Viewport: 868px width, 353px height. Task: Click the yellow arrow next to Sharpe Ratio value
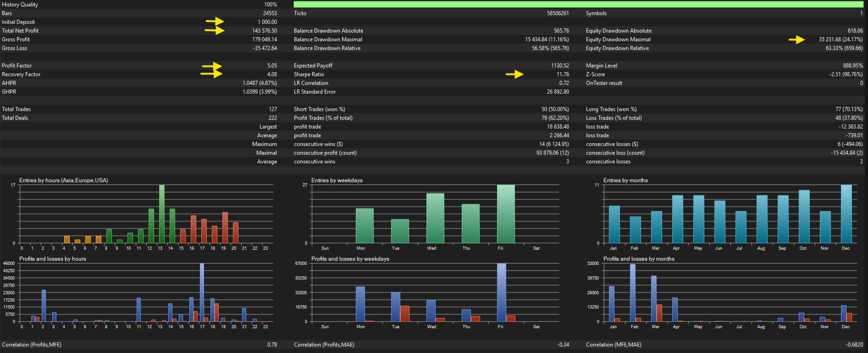tap(514, 74)
